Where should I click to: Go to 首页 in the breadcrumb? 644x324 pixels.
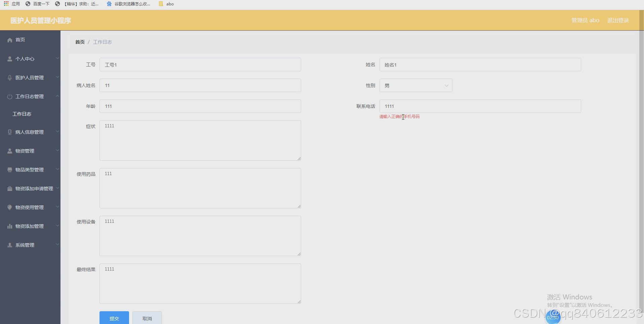80,42
